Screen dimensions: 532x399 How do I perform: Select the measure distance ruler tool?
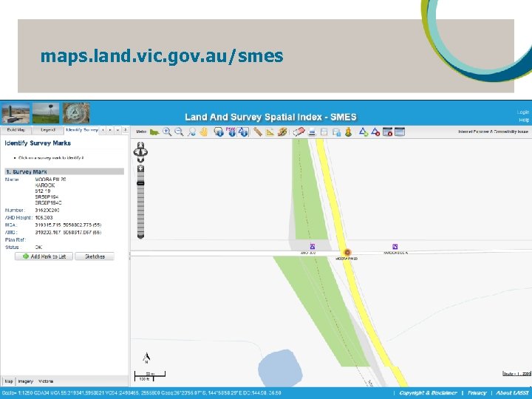[x=258, y=132]
